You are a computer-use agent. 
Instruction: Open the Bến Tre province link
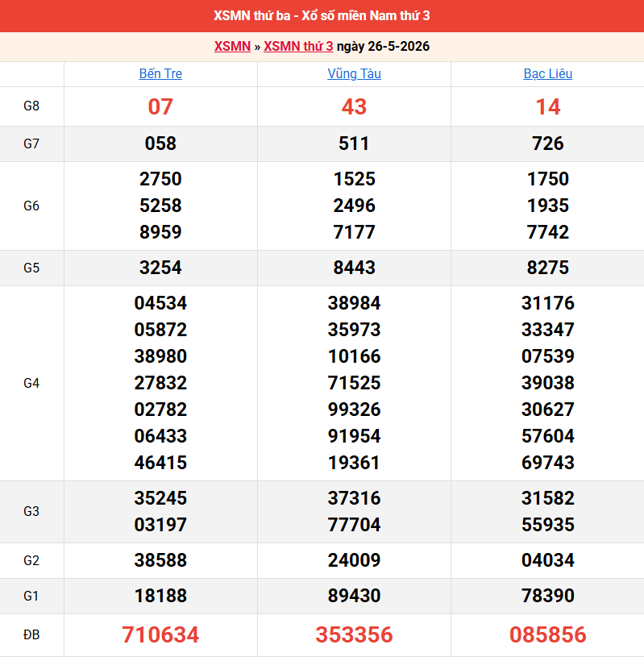(160, 73)
